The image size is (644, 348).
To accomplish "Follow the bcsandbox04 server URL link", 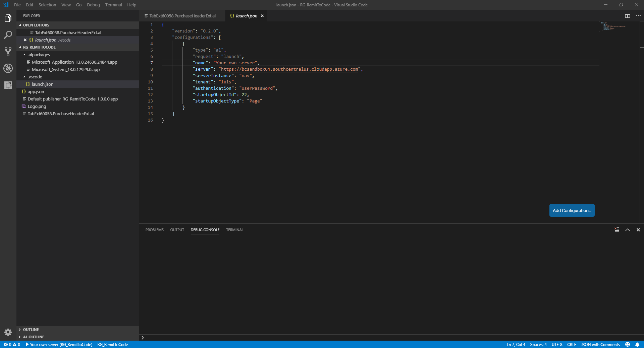I will click(x=289, y=69).
